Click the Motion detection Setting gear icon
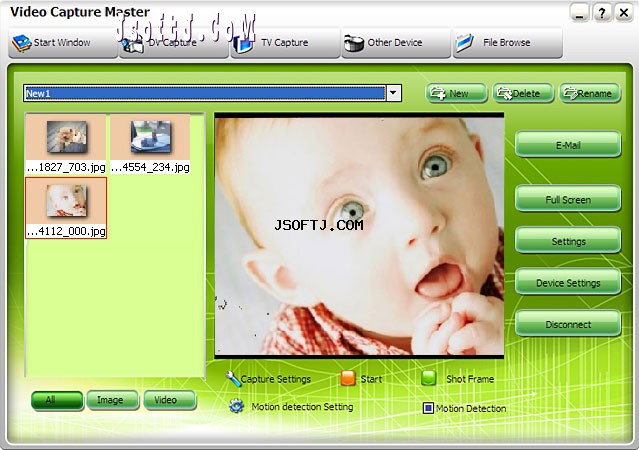 (x=236, y=406)
